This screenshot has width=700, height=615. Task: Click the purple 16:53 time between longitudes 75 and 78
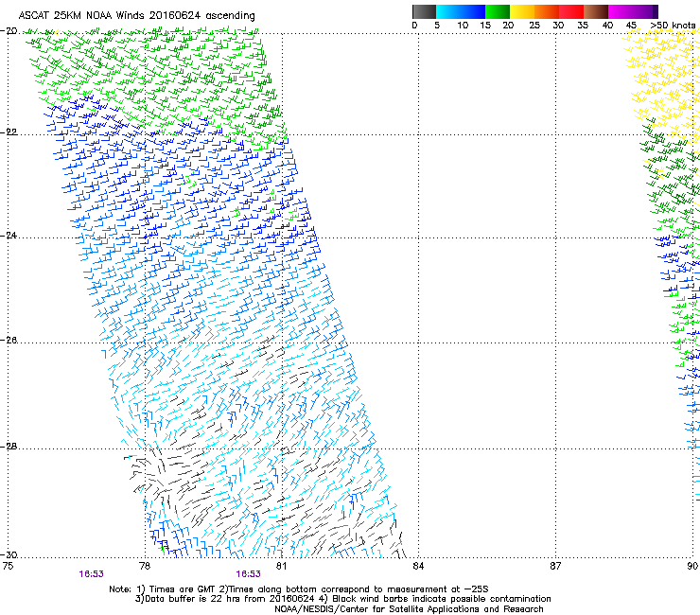coord(92,574)
